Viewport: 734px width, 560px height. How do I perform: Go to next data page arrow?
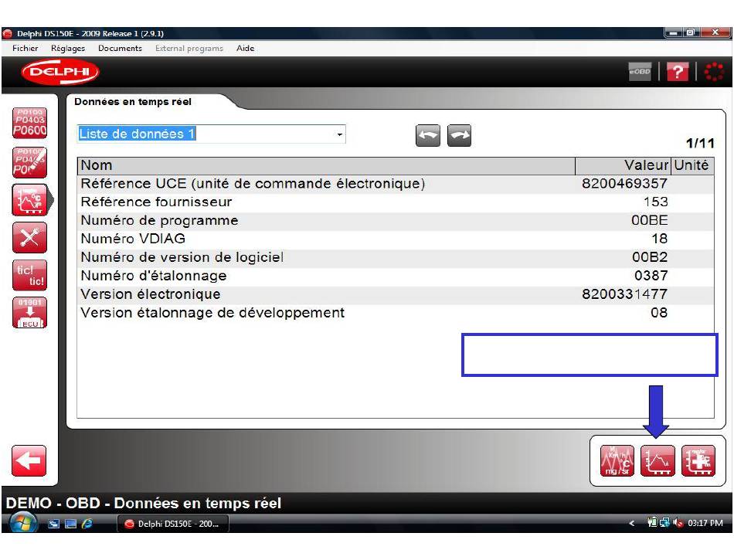click(x=459, y=135)
